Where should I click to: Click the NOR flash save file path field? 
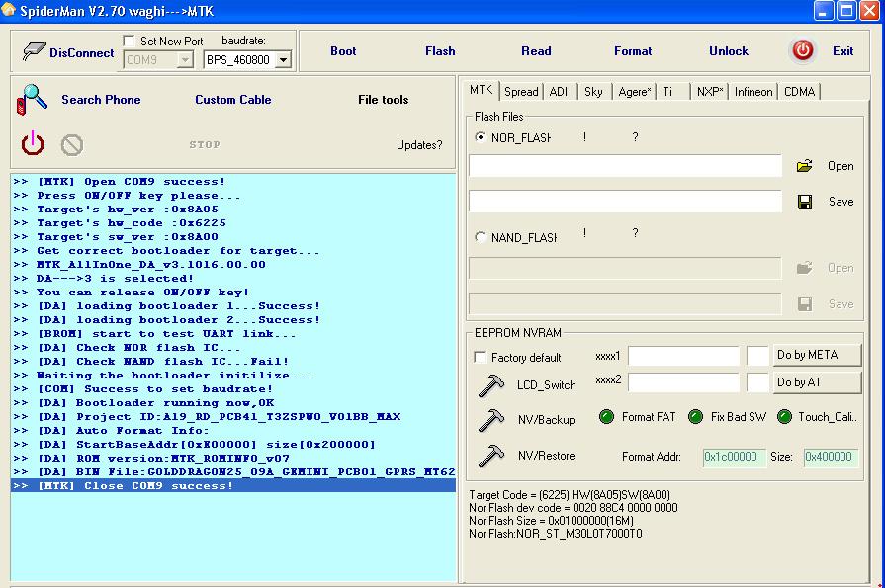click(625, 202)
